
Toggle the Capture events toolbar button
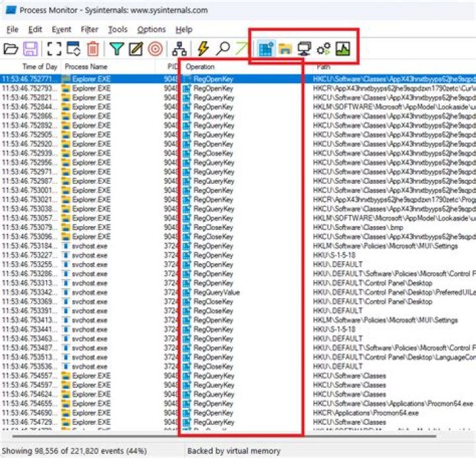click(x=54, y=48)
